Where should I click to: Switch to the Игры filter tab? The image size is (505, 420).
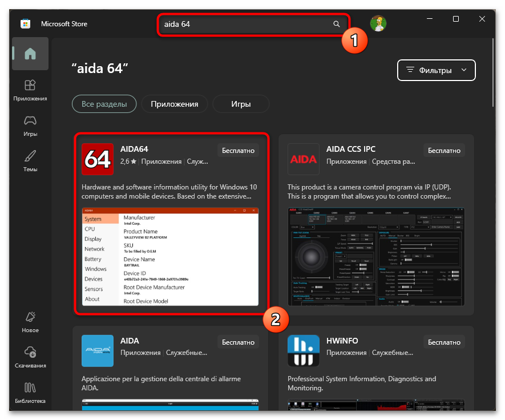pyautogui.click(x=241, y=104)
